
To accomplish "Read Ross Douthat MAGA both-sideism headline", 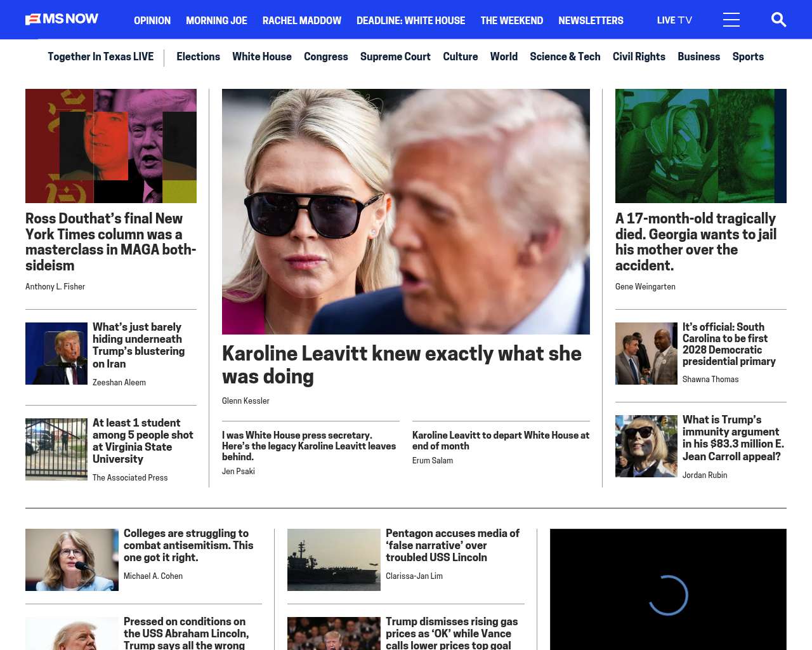I will point(111,242).
